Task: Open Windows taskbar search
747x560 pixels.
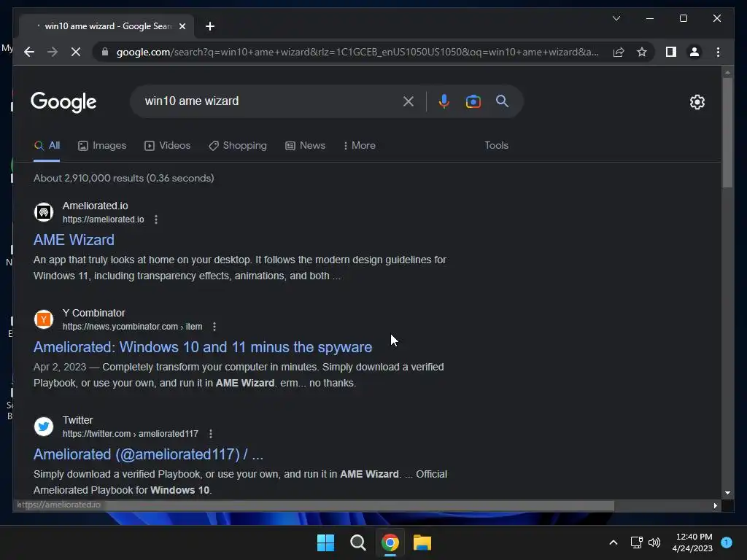Action: click(357, 542)
